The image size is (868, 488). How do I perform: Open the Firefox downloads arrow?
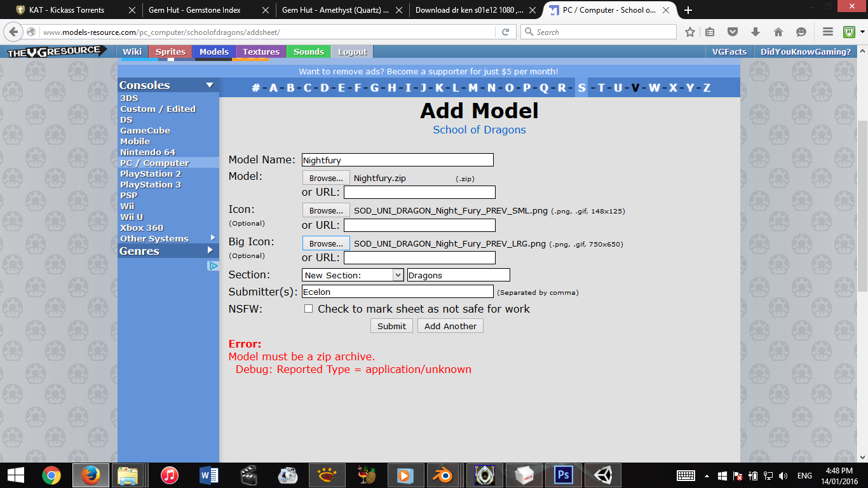(756, 32)
